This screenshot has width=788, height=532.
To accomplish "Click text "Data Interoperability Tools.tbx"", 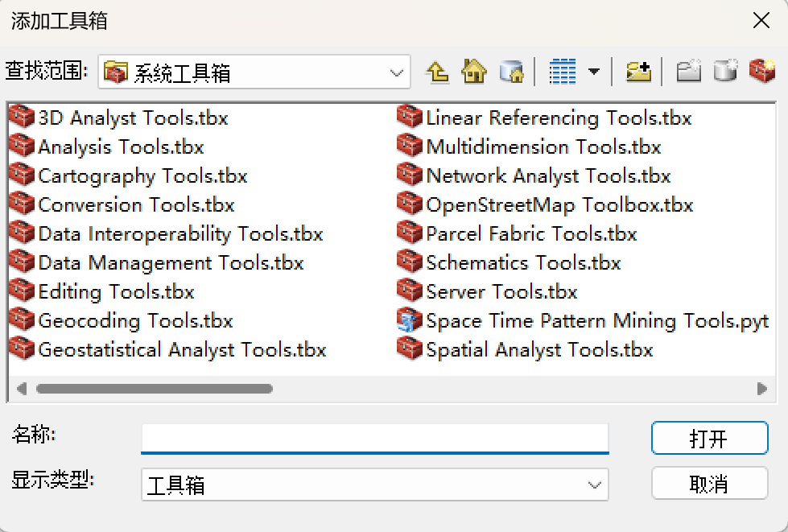I will [180, 234].
